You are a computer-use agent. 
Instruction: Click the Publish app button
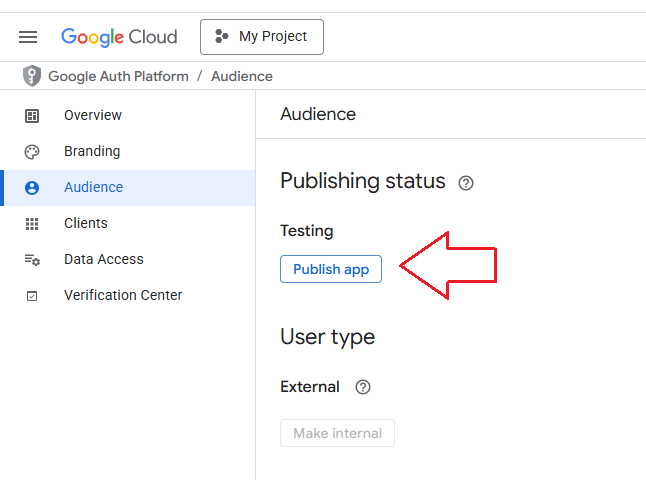pos(331,269)
